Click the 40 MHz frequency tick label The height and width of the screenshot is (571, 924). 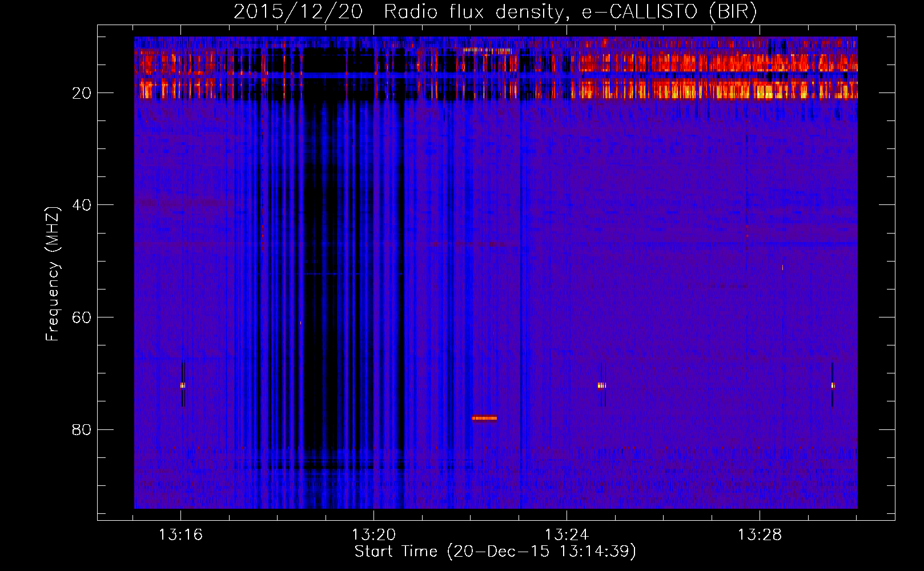[82, 205]
